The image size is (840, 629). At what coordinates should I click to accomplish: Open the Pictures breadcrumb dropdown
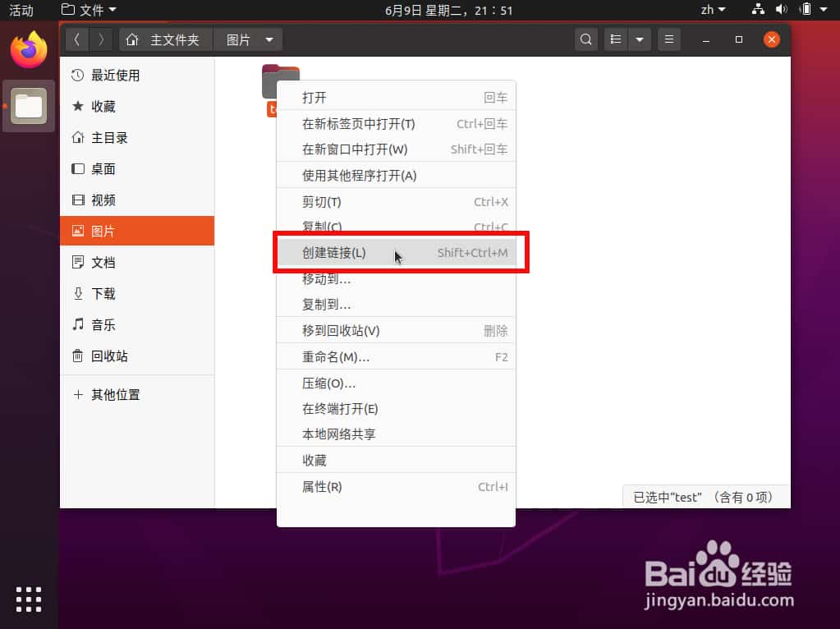tap(268, 39)
